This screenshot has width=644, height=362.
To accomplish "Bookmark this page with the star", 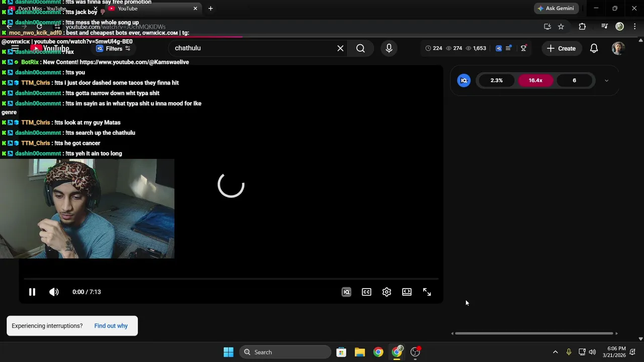I will click(x=561, y=27).
